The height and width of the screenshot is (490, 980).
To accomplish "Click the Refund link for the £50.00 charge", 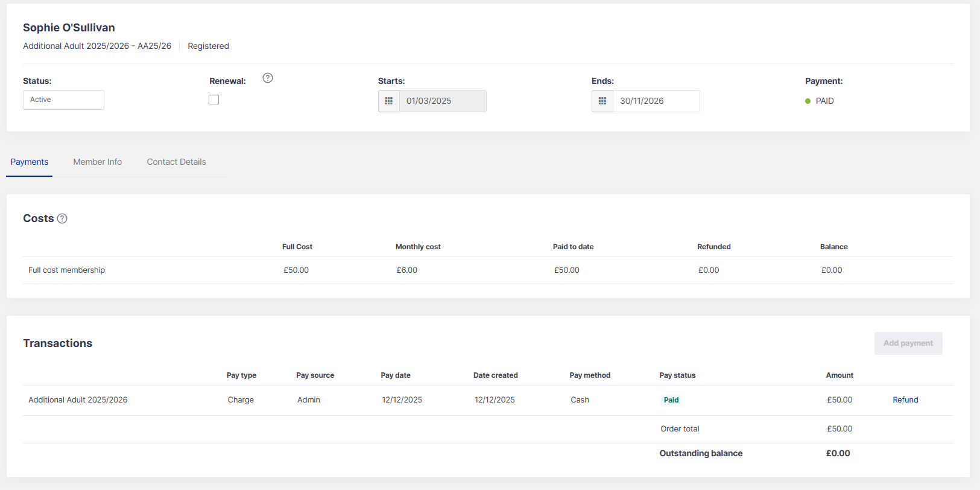I will click(905, 399).
